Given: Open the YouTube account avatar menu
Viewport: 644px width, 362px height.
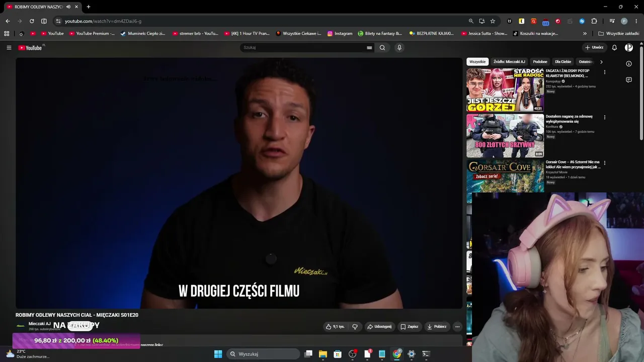Looking at the screenshot, I should [629, 48].
